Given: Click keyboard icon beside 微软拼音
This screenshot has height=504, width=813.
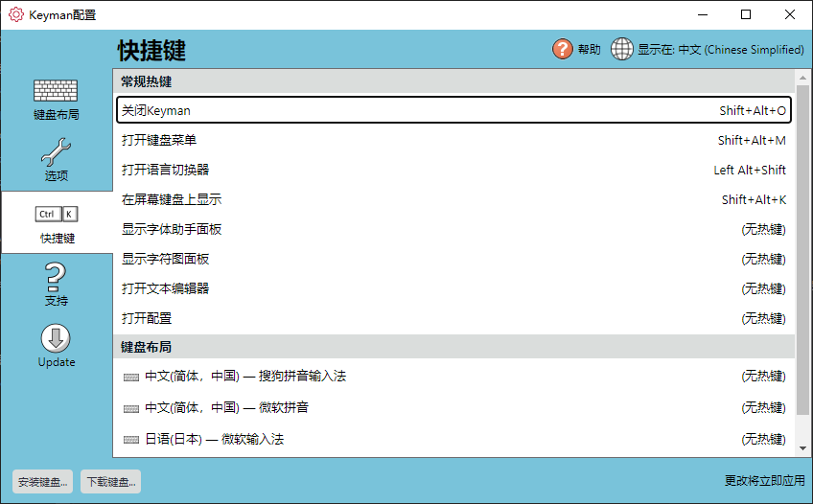Looking at the screenshot, I should pos(131,409).
